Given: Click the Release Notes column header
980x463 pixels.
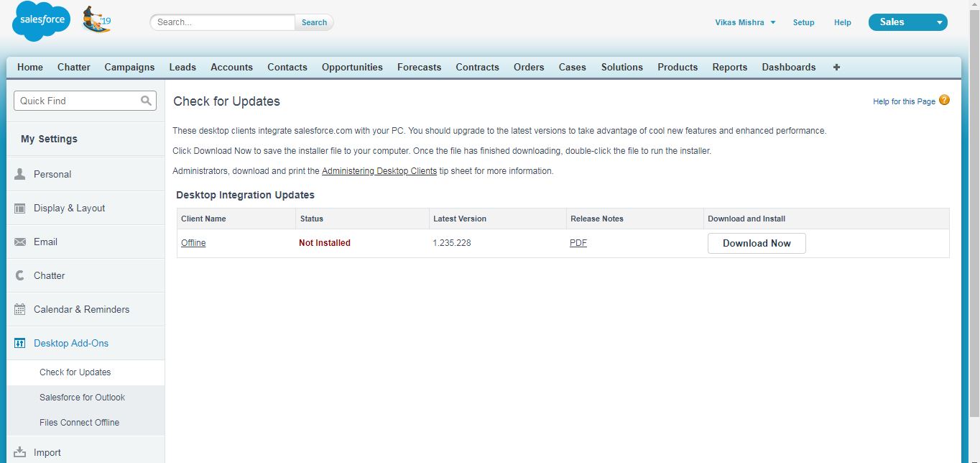Looking at the screenshot, I should pos(597,219).
